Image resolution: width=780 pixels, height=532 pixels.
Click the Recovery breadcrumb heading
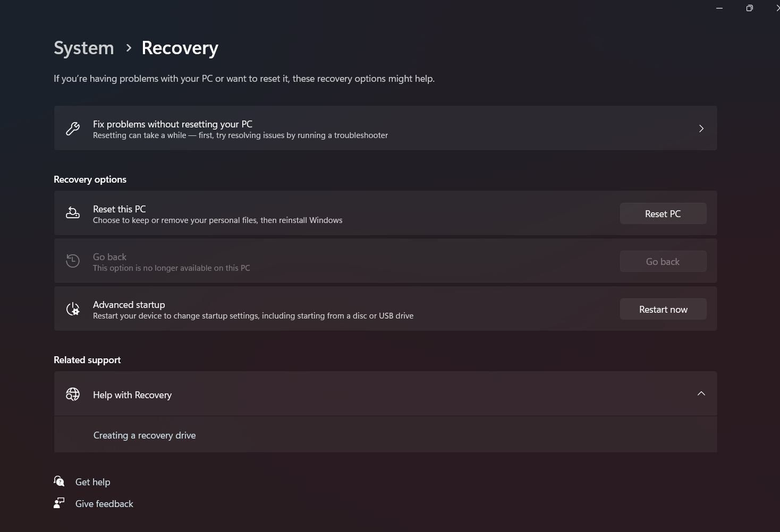click(180, 48)
